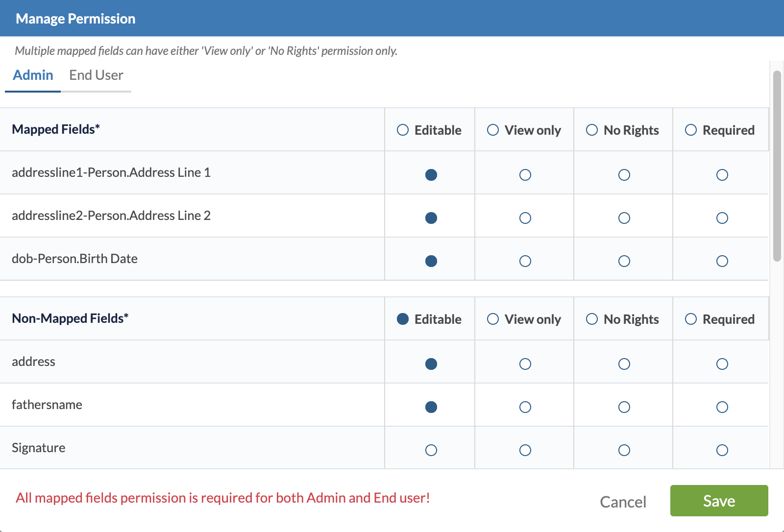Click the 'Mapped Fields*' header text

click(x=56, y=129)
